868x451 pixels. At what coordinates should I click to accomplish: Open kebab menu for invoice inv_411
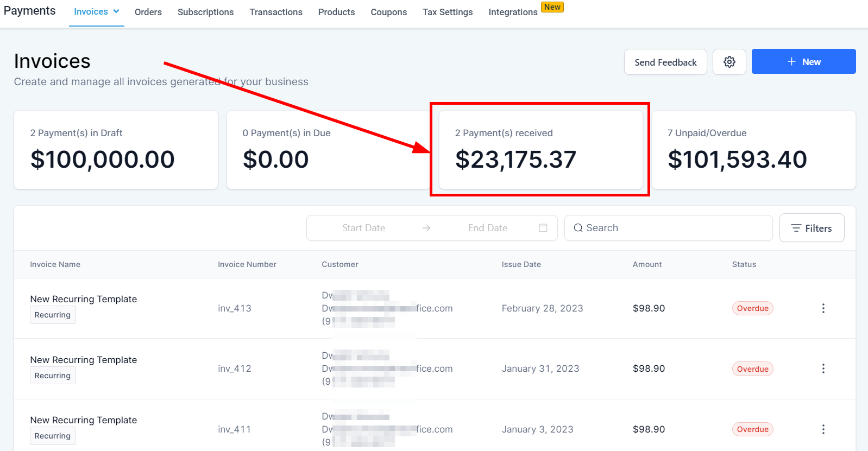coord(823,429)
